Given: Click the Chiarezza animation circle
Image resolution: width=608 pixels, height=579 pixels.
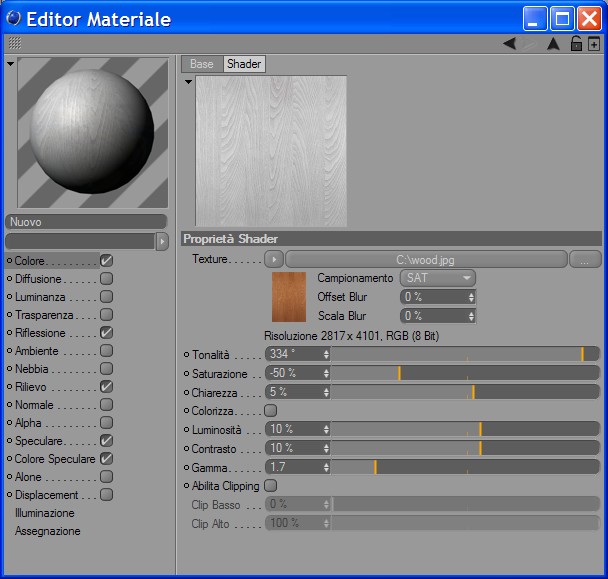Looking at the screenshot, I should pyautogui.click(x=186, y=392).
